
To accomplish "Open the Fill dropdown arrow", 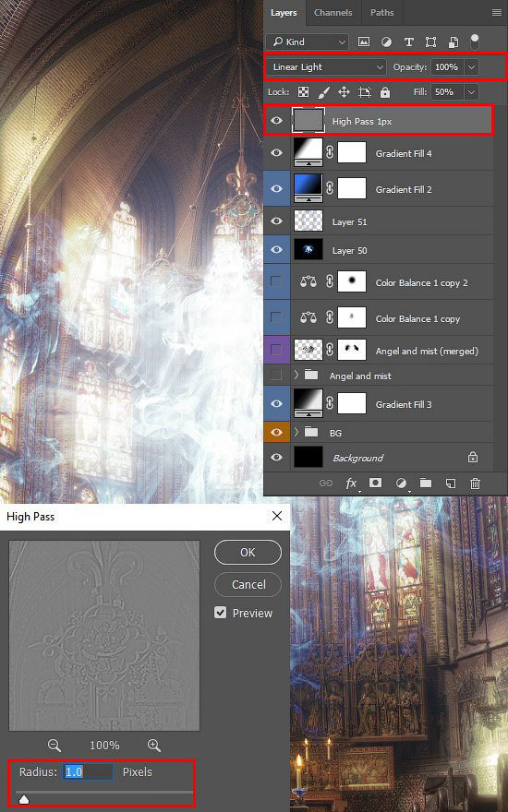I will pyautogui.click(x=472, y=92).
